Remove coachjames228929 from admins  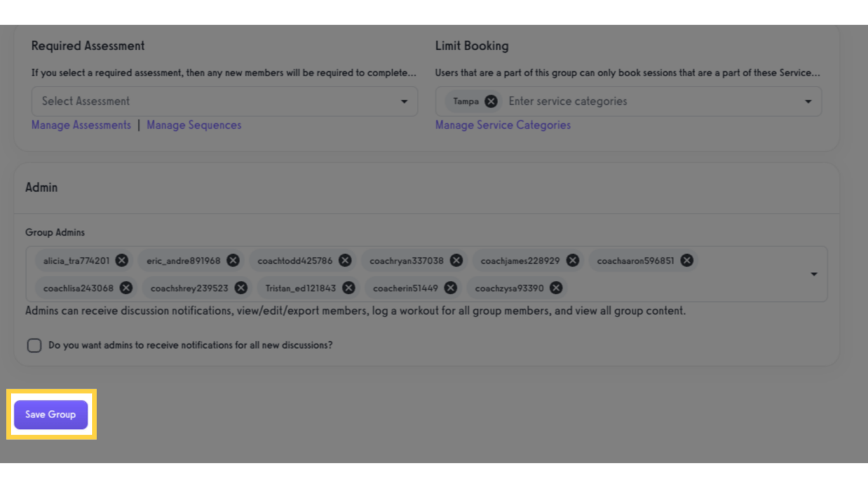pyautogui.click(x=573, y=261)
